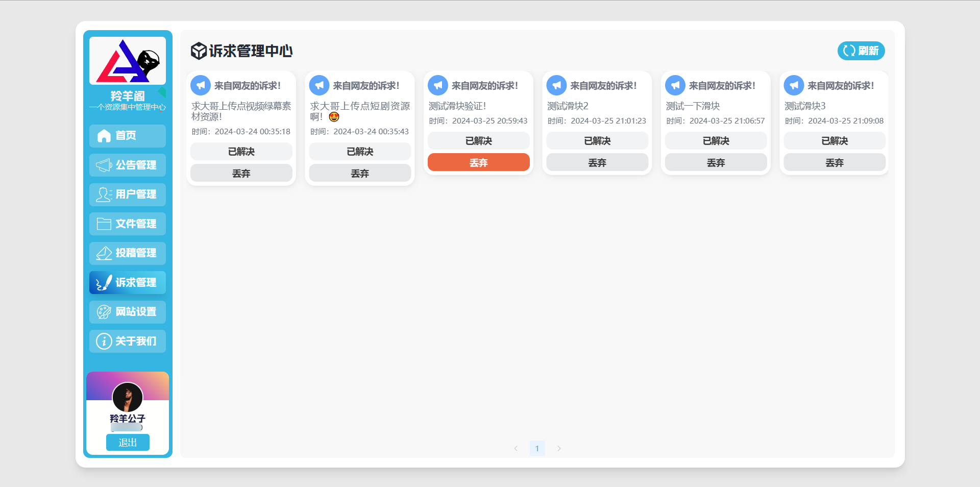Mark 测试滑块2 as 已解决

(x=597, y=141)
